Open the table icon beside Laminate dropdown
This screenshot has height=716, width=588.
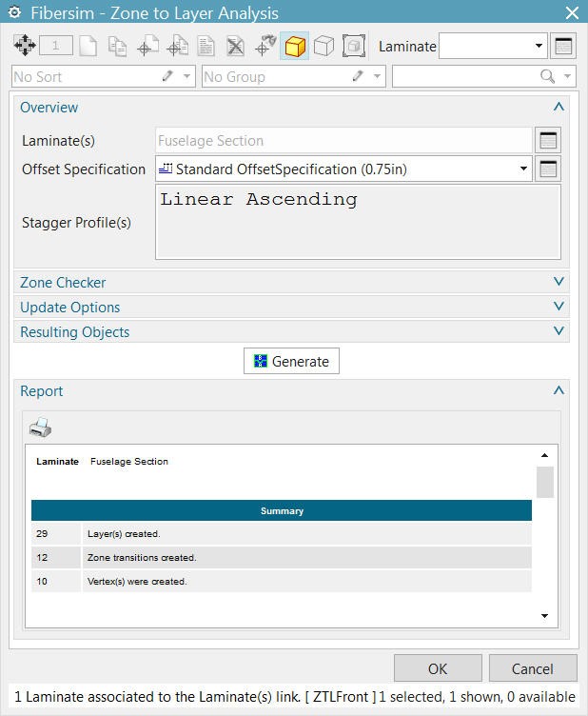coord(563,46)
